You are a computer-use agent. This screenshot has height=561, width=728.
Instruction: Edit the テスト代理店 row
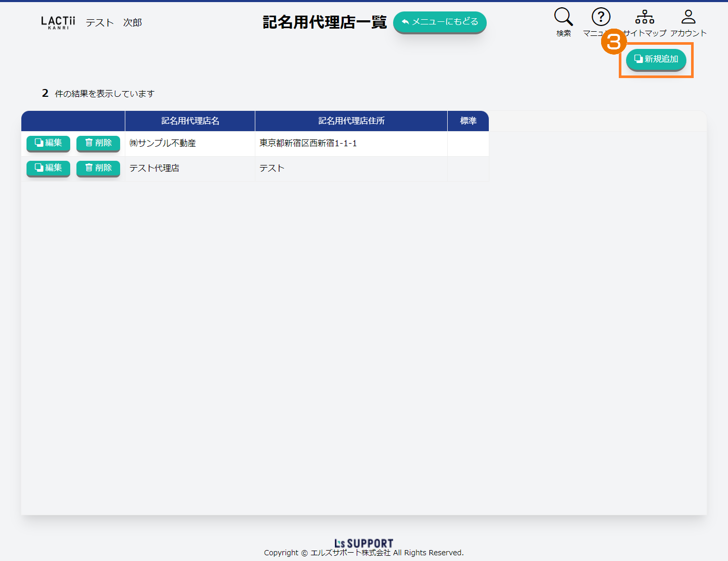[x=48, y=168]
